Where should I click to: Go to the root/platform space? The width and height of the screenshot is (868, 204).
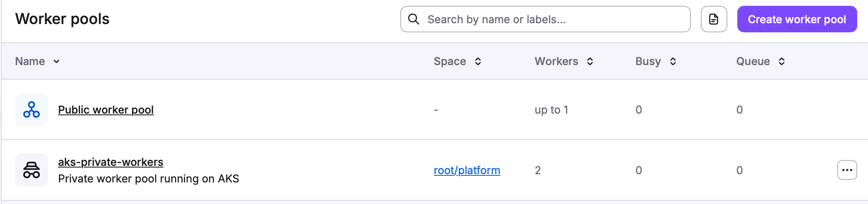pyautogui.click(x=467, y=170)
